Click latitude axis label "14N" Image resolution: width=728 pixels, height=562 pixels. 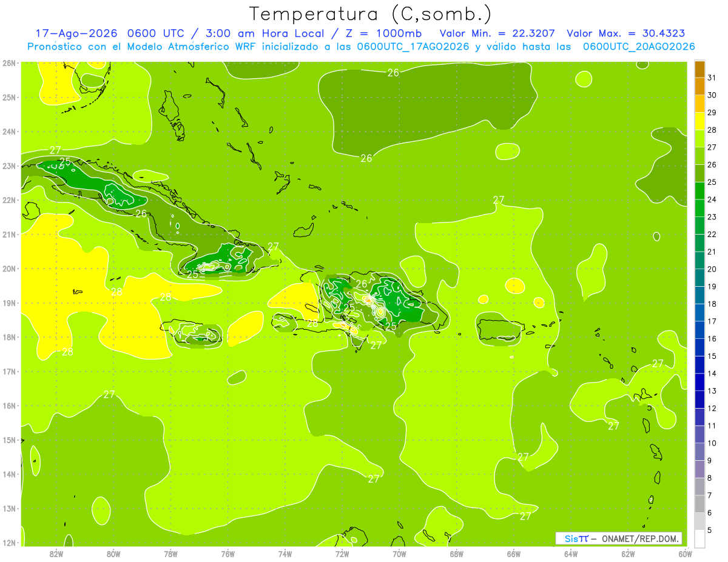click(9, 474)
